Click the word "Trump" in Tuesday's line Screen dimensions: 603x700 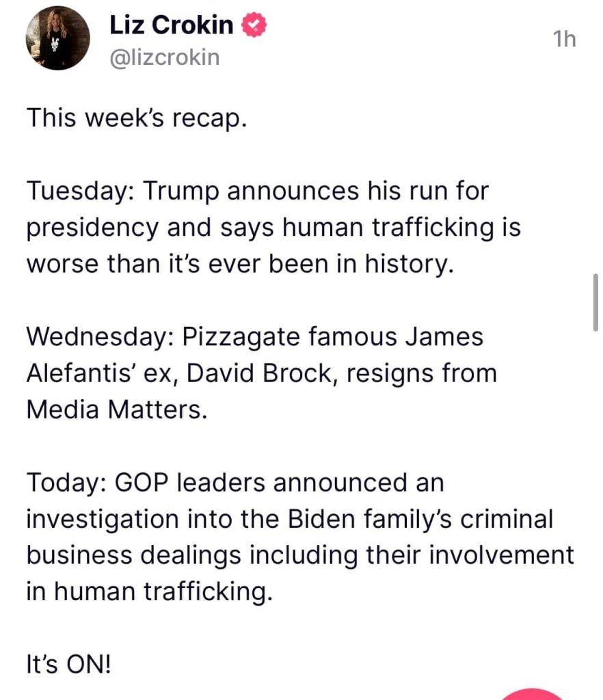[182, 191]
